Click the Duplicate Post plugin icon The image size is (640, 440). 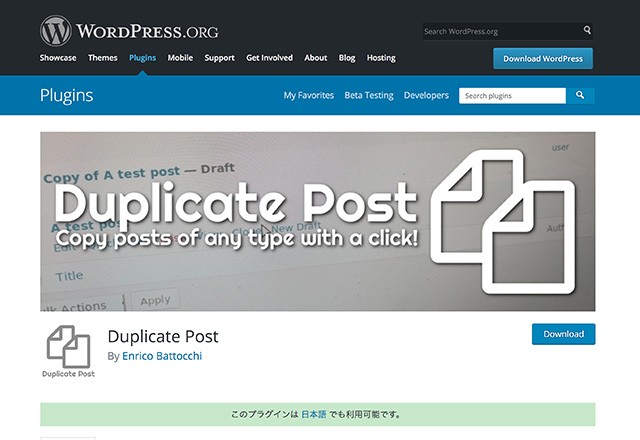coord(68,351)
